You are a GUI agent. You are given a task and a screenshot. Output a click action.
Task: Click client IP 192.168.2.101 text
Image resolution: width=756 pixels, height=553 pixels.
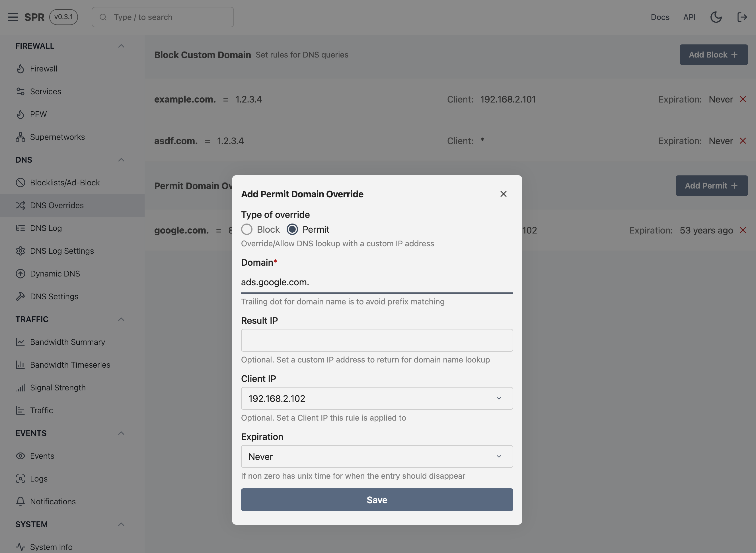tap(508, 99)
